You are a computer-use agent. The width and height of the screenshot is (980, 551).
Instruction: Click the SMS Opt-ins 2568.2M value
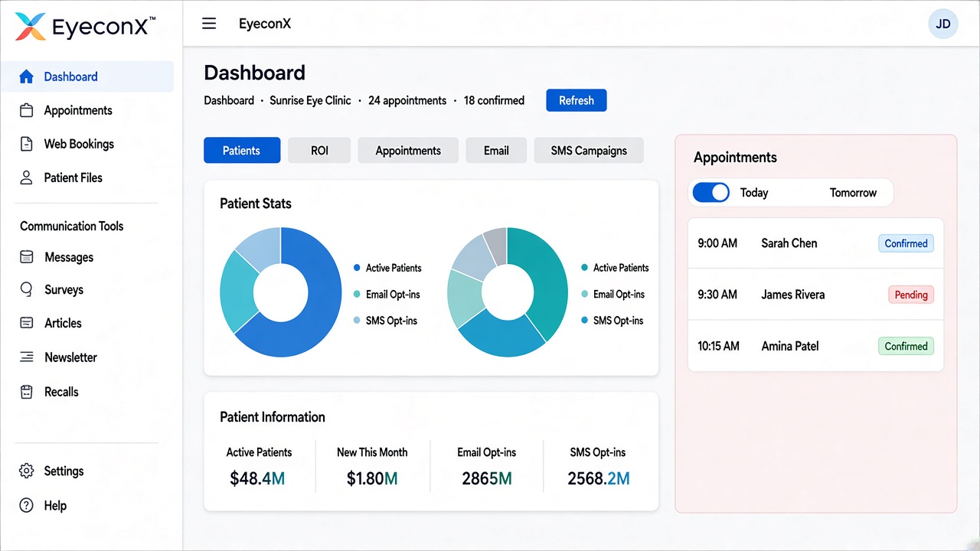tap(599, 479)
